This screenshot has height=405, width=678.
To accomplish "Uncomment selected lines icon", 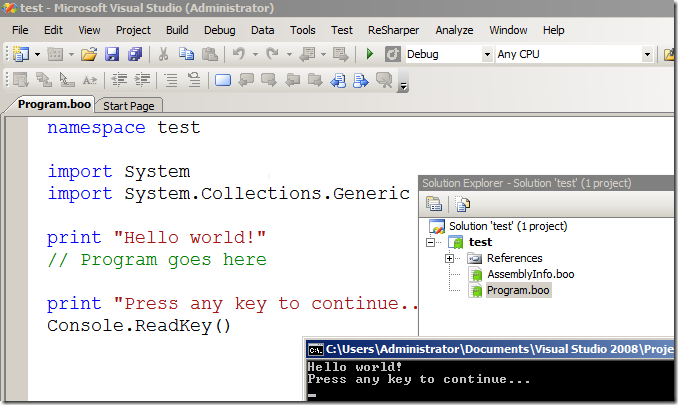I will tap(194, 80).
